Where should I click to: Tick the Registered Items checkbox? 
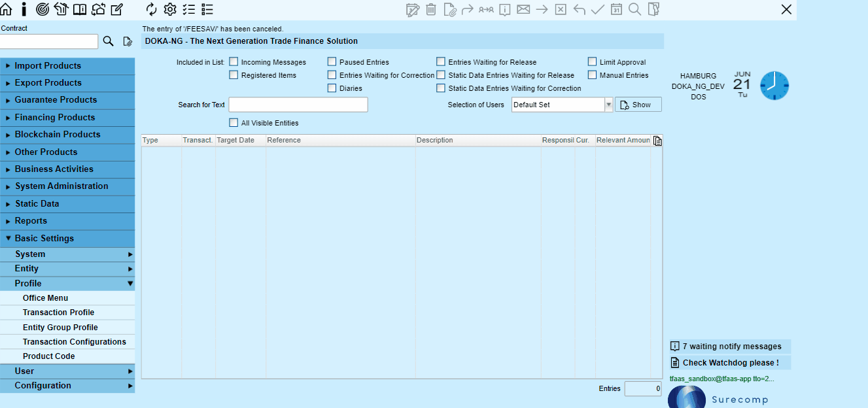point(234,75)
